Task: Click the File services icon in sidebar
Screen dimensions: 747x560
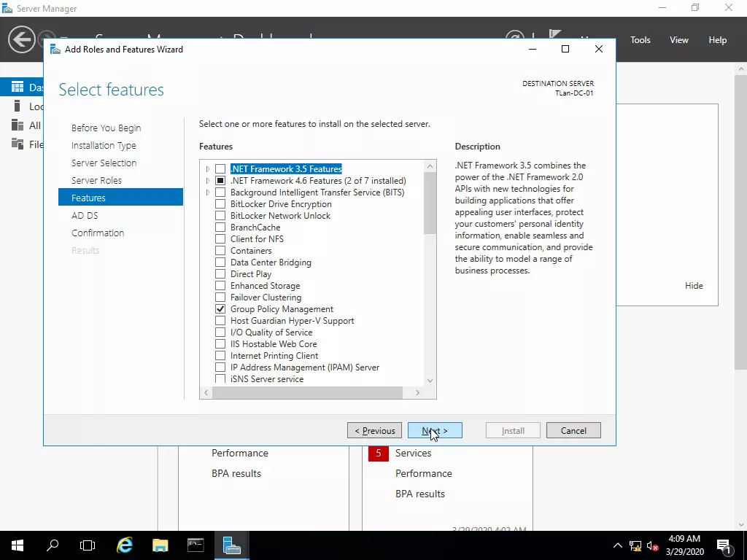Action: click(18, 144)
